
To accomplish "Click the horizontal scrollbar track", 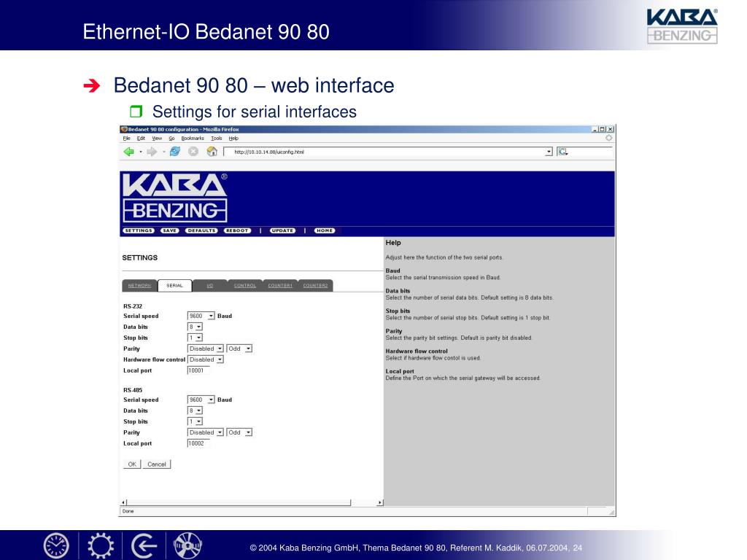I will tap(252, 502).
